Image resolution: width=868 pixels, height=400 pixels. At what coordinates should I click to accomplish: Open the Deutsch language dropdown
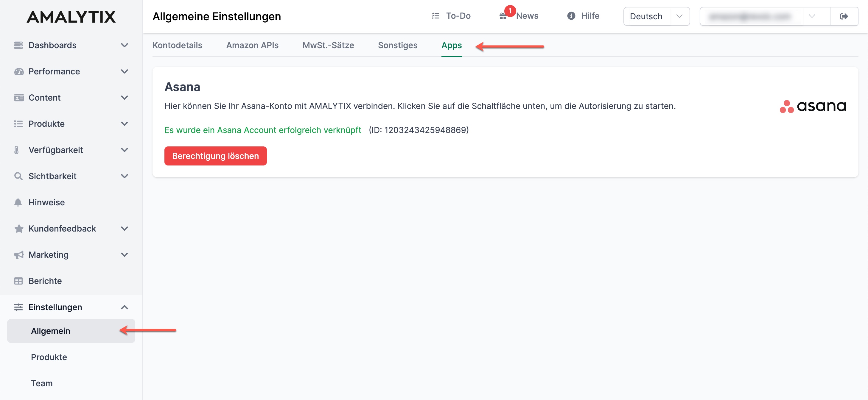click(x=657, y=16)
